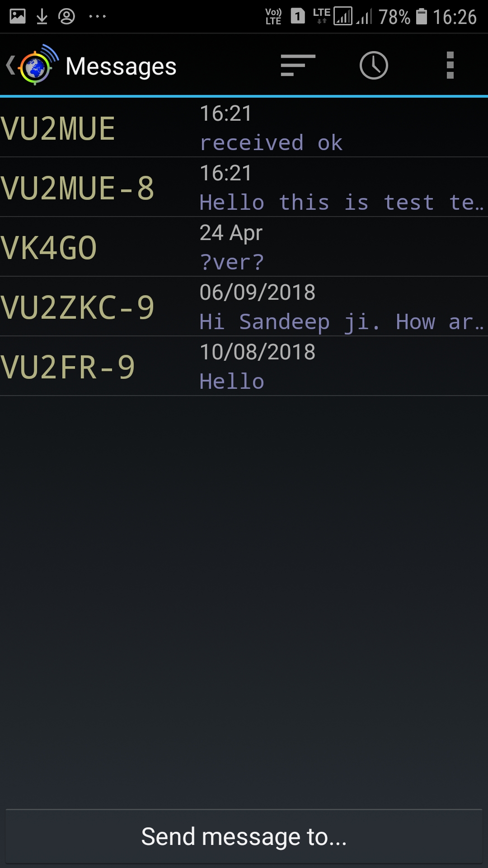This screenshot has height=868, width=488.
Task: Tap the "received ok" message preview
Action: [271, 143]
